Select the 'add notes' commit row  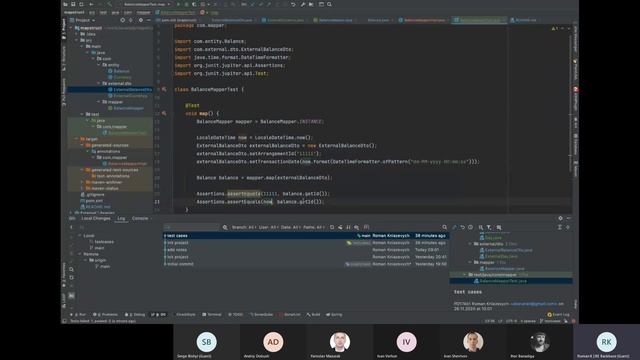[306, 250]
